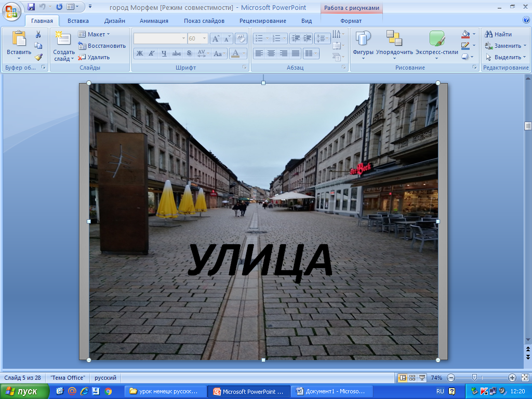Click the Office button logo

(11, 10)
